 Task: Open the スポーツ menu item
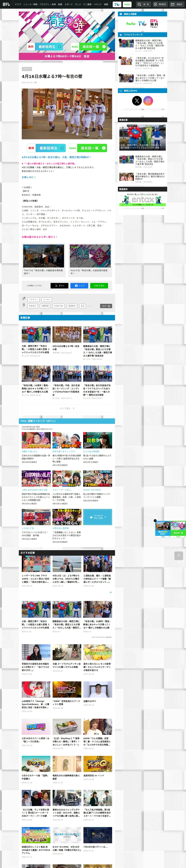click(69, 4)
